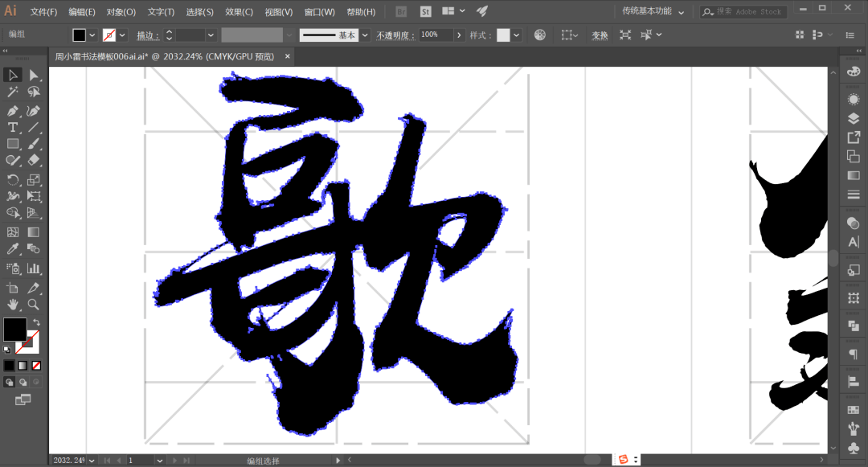This screenshot has height=467, width=868.
Task: Set the paint to None
Action: tap(36, 365)
